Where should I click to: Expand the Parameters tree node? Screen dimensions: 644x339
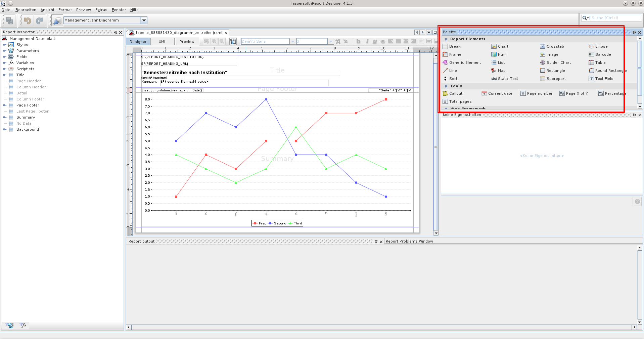(x=4, y=51)
